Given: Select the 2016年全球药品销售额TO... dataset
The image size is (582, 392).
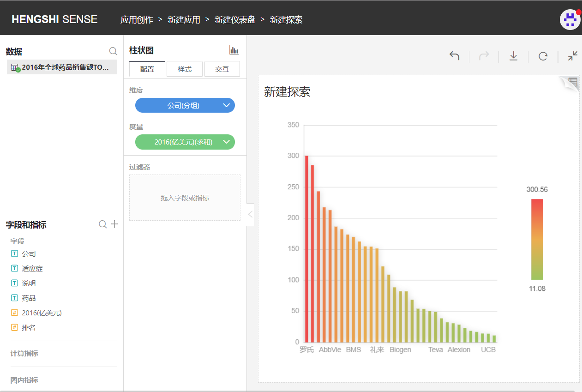Looking at the screenshot, I should click(x=62, y=67).
